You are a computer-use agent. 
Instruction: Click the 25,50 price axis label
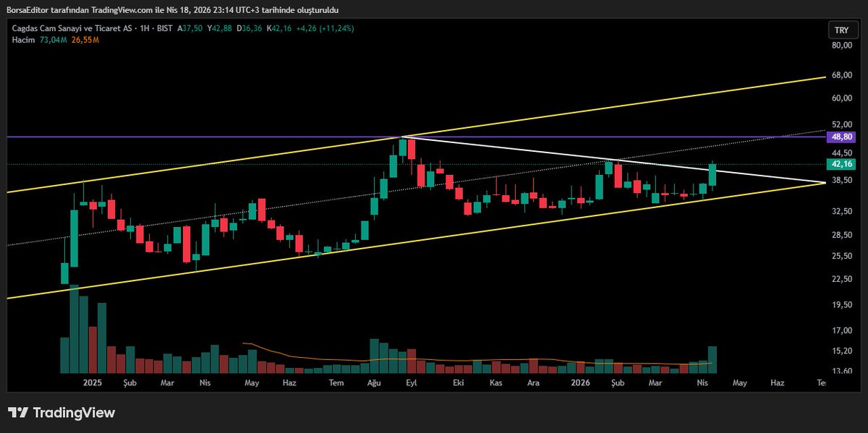click(x=843, y=256)
